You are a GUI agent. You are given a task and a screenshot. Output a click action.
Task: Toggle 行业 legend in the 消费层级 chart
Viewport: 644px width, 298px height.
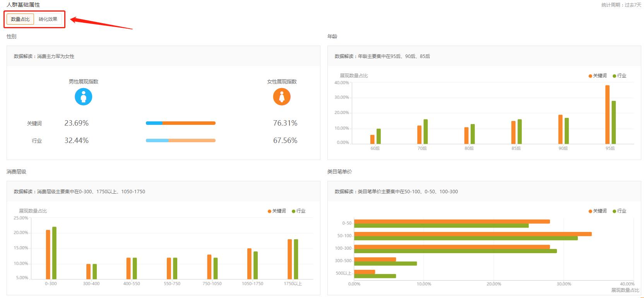(299, 211)
